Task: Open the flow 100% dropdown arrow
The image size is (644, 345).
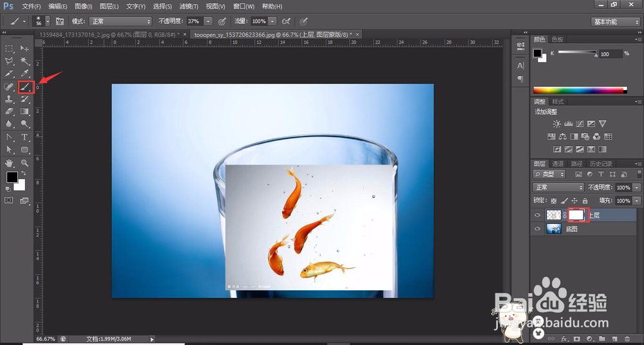Action: point(272,21)
